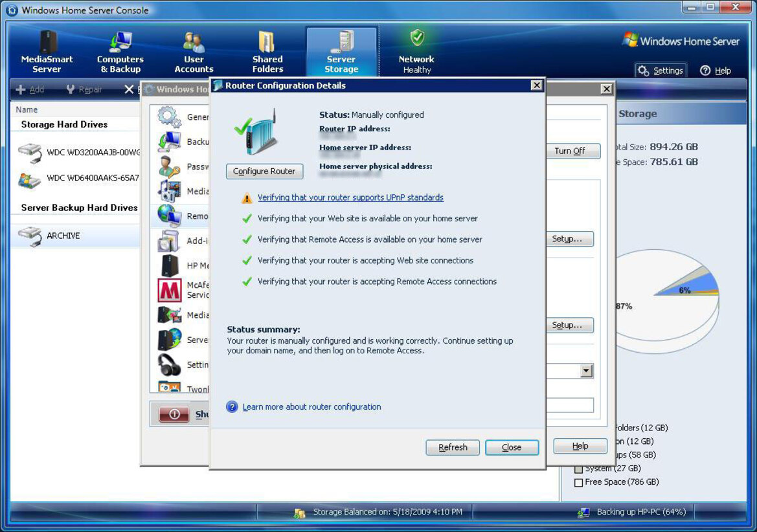Click the blue question mark help icon
This screenshot has height=532, width=757.
coord(232,406)
